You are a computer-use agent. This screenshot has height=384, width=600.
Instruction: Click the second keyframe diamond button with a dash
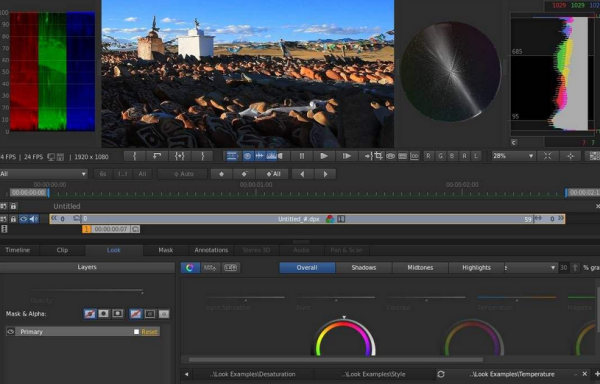point(244,174)
